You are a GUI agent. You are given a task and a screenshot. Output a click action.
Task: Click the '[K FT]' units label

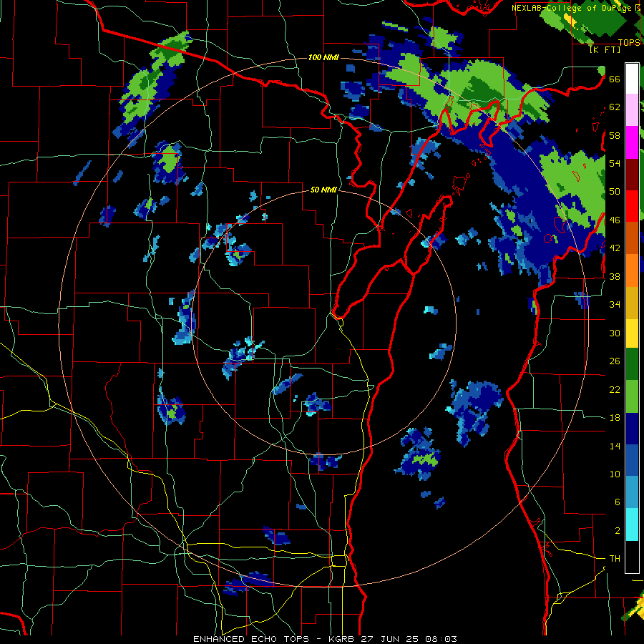[x=605, y=49]
